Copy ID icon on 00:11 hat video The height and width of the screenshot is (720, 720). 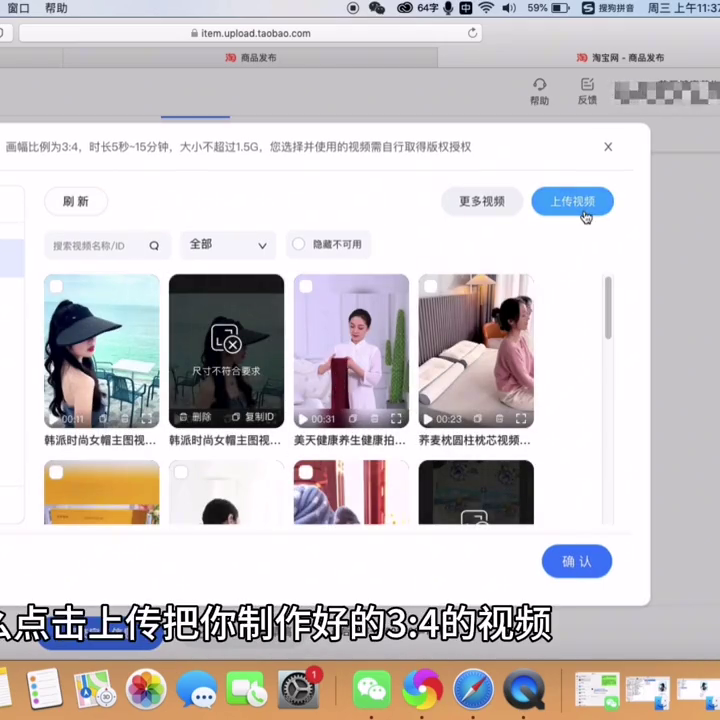tap(103, 418)
